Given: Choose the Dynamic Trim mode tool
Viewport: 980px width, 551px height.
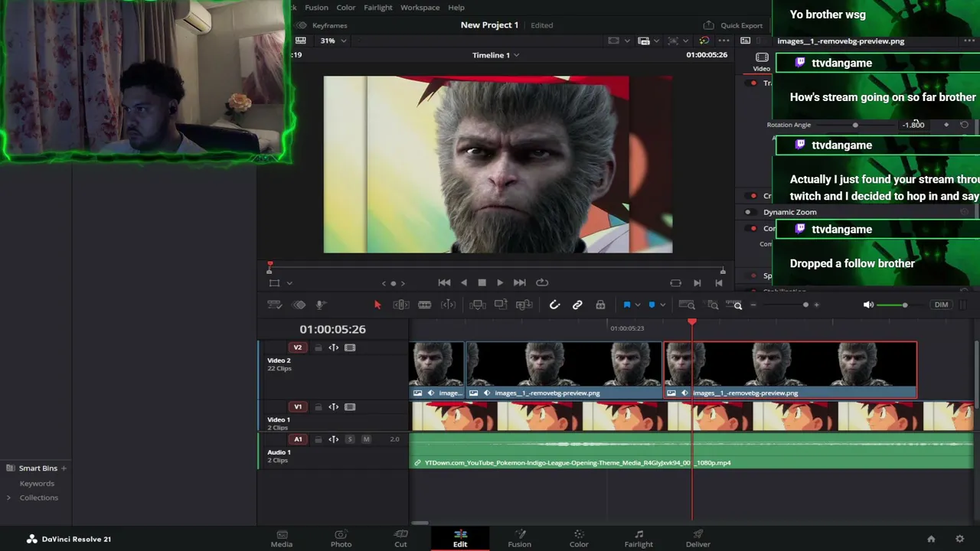Looking at the screenshot, I should click(x=424, y=305).
